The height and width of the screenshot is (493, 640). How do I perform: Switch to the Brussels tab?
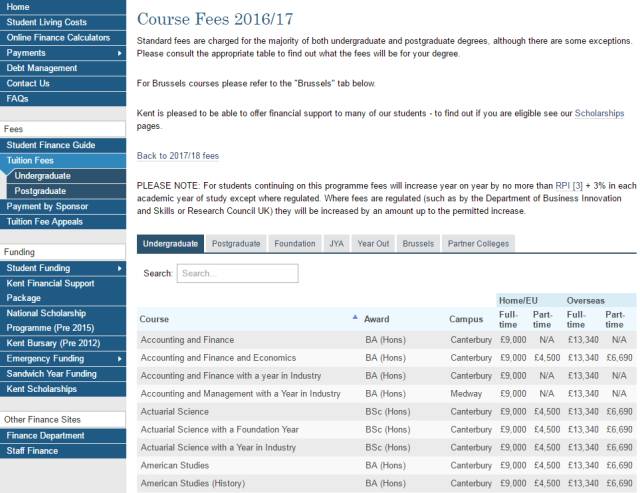pyautogui.click(x=418, y=244)
